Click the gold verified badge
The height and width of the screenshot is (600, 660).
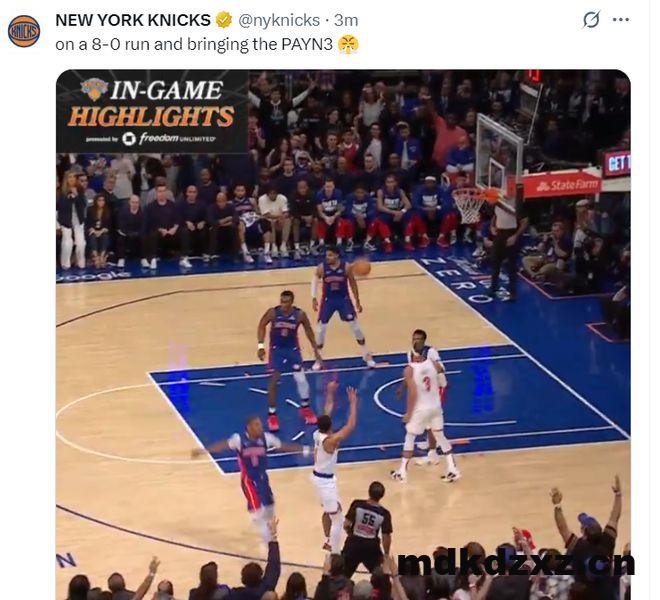(224, 20)
